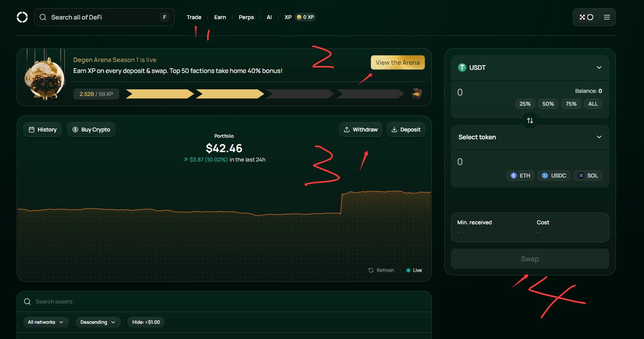This screenshot has width=644, height=339.
Task: Select 25% of balance
Action: (525, 104)
